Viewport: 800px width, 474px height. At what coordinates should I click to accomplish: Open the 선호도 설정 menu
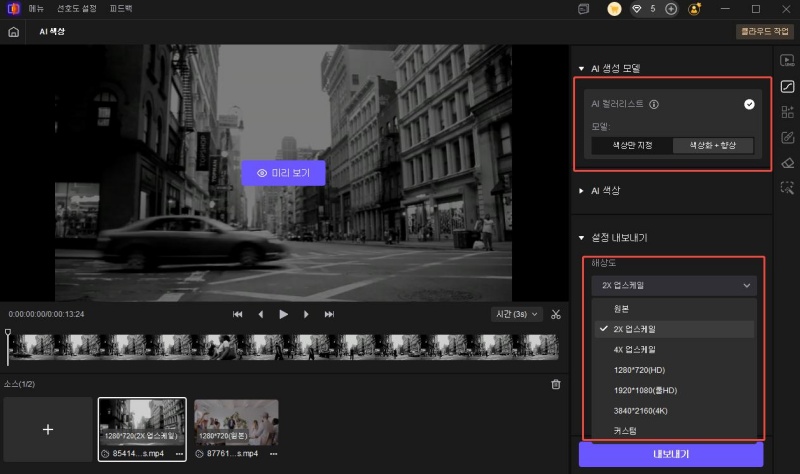76,9
